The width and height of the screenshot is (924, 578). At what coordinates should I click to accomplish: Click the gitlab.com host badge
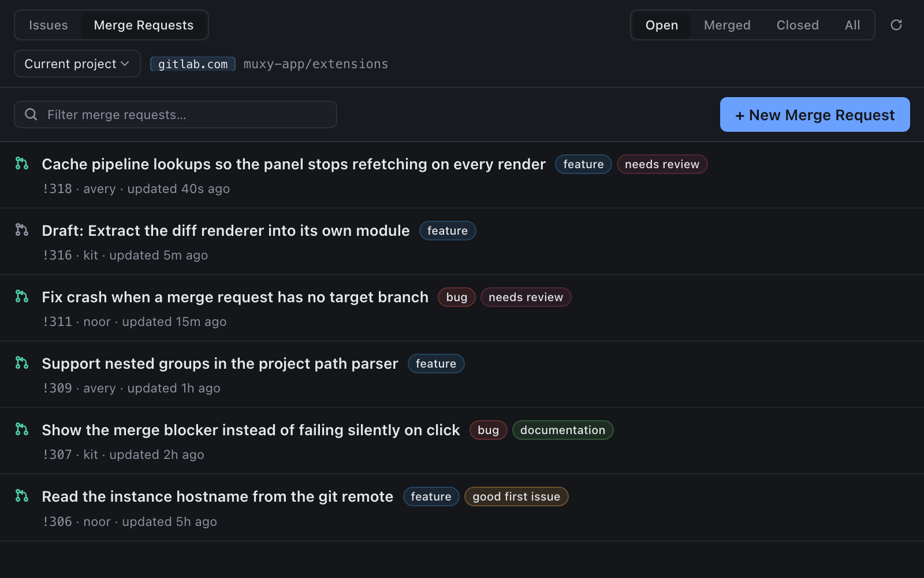tap(193, 64)
